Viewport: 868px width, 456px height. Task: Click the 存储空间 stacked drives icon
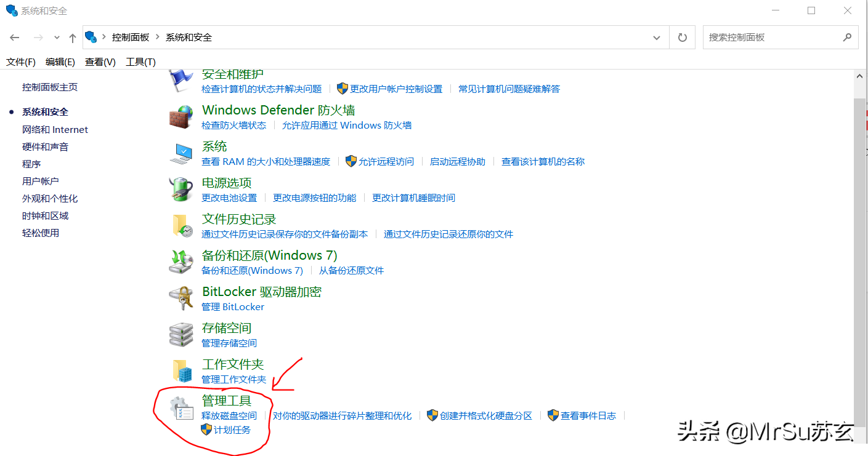pyautogui.click(x=181, y=334)
